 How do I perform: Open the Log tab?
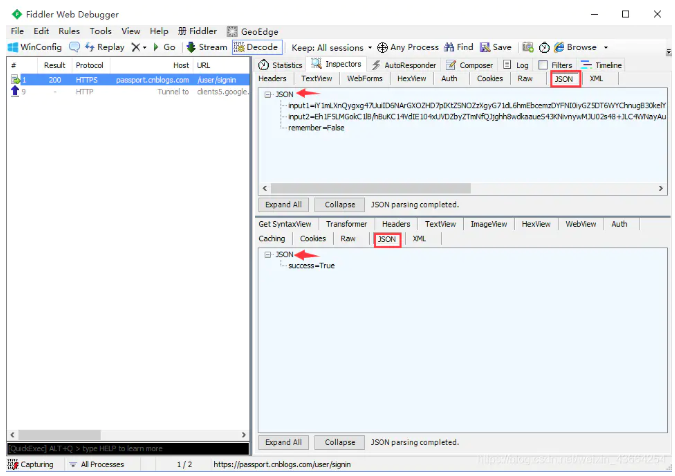516,65
